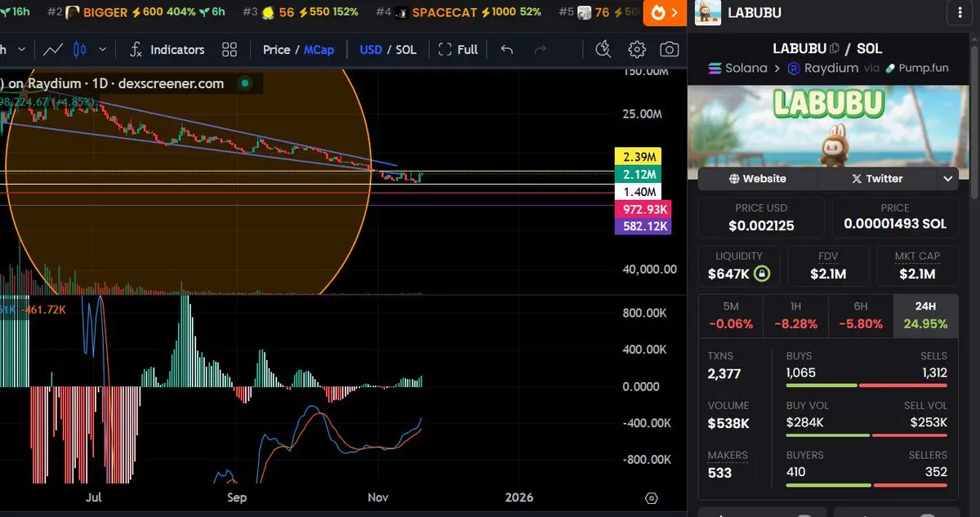Expand more social links chevron
Viewport: 980px width, 517px height.
948,178
